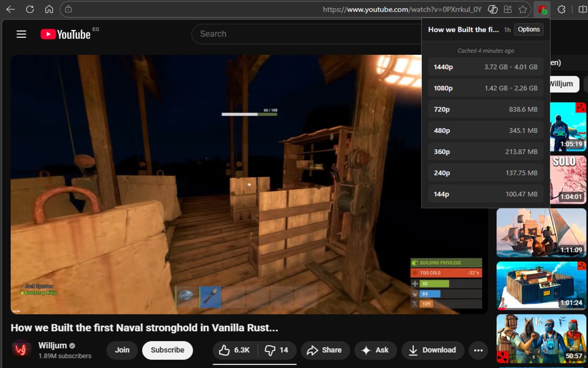Click the popup video title heading
The width and height of the screenshot is (588, 368).
(463, 29)
